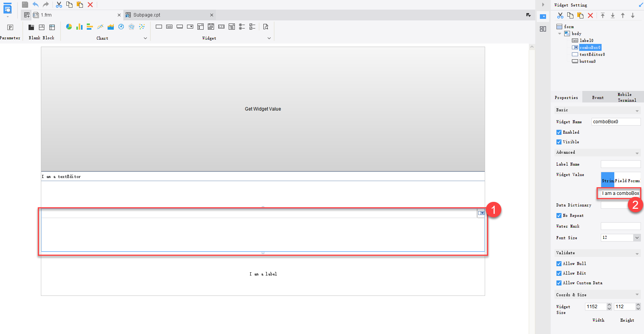Screen dimensions: 644x334
Task: Insert a pie chart from Chart group
Action: (x=69, y=27)
